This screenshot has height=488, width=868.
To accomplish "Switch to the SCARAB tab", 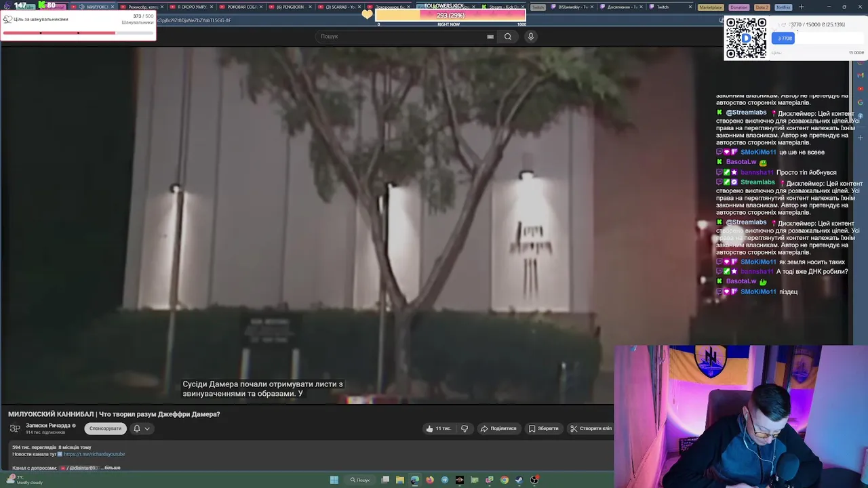I will tap(340, 7).
